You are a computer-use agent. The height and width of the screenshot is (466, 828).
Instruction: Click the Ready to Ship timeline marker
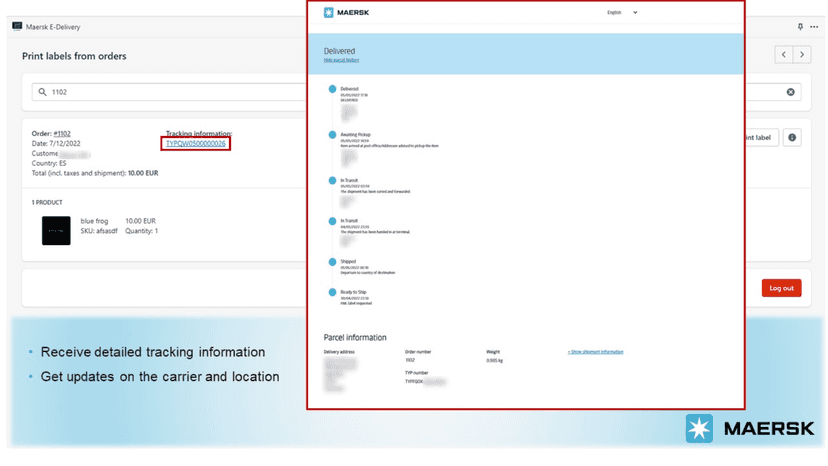332,292
